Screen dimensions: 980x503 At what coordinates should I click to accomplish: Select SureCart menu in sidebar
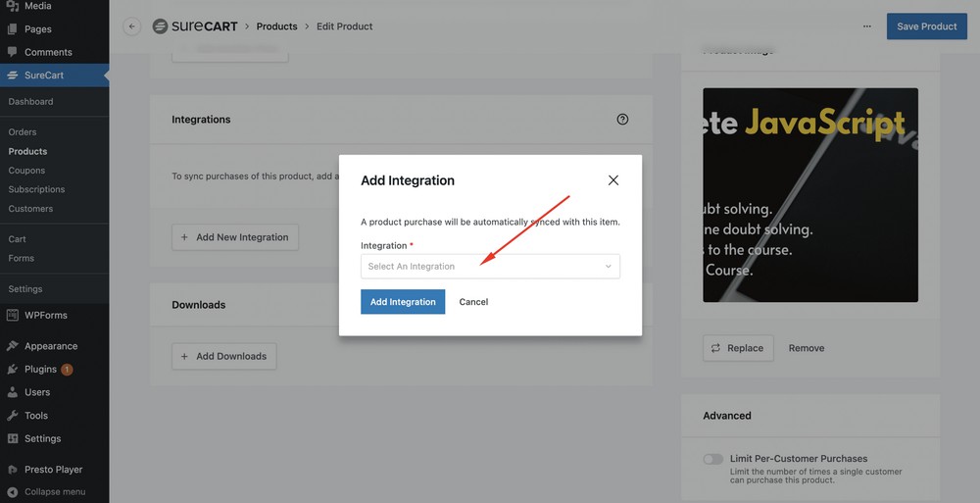[x=54, y=75]
